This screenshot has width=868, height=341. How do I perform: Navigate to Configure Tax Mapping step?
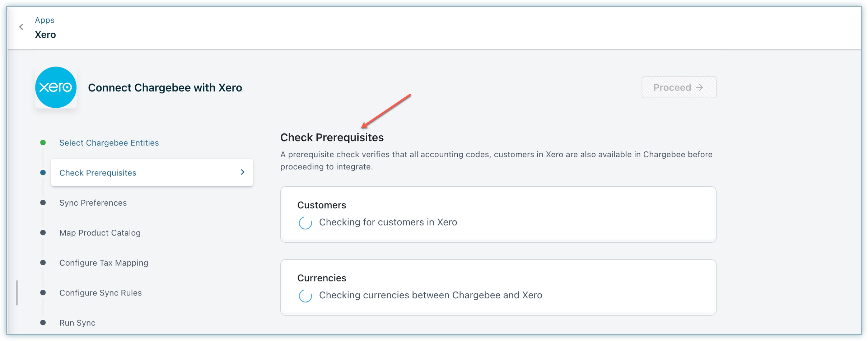pos(104,263)
